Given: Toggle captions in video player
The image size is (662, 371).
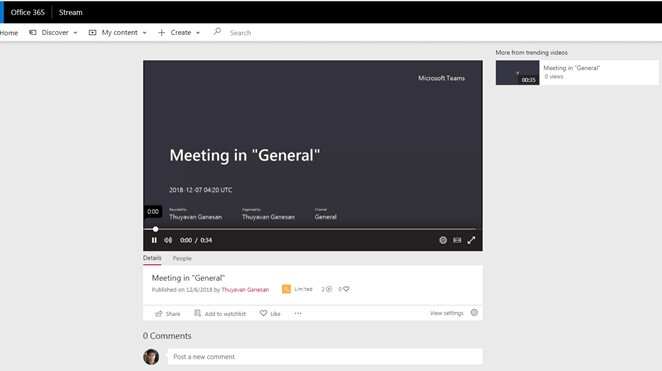Looking at the screenshot, I should click(x=457, y=240).
